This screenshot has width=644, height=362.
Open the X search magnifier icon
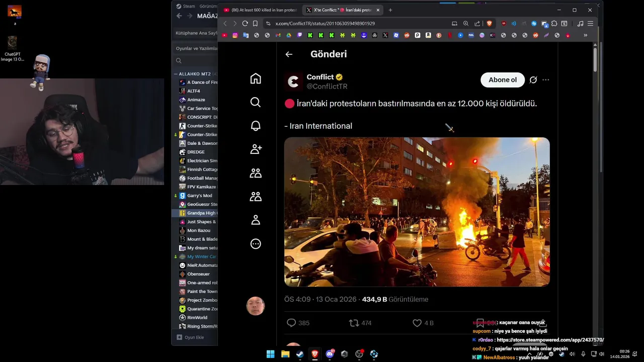coord(256,102)
